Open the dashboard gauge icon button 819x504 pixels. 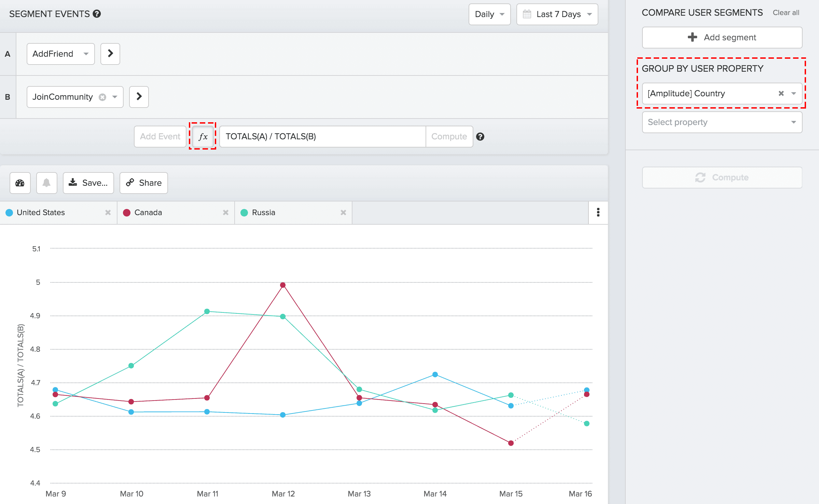(20, 183)
